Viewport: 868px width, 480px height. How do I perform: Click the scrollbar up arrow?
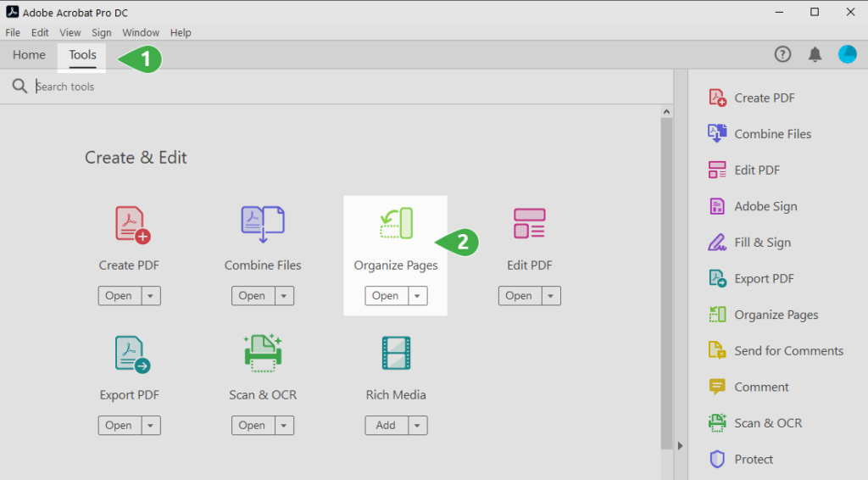point(666,112)
